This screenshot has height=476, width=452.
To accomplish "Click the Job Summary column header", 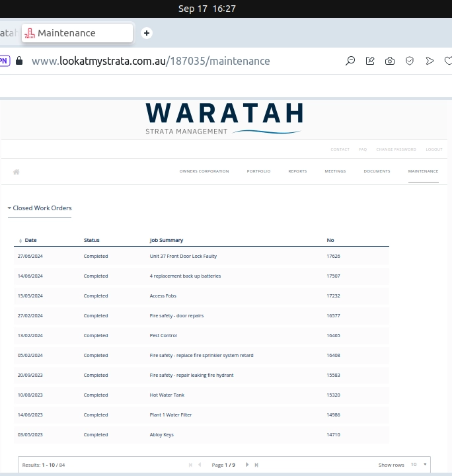I will click(x=167, y=240).
